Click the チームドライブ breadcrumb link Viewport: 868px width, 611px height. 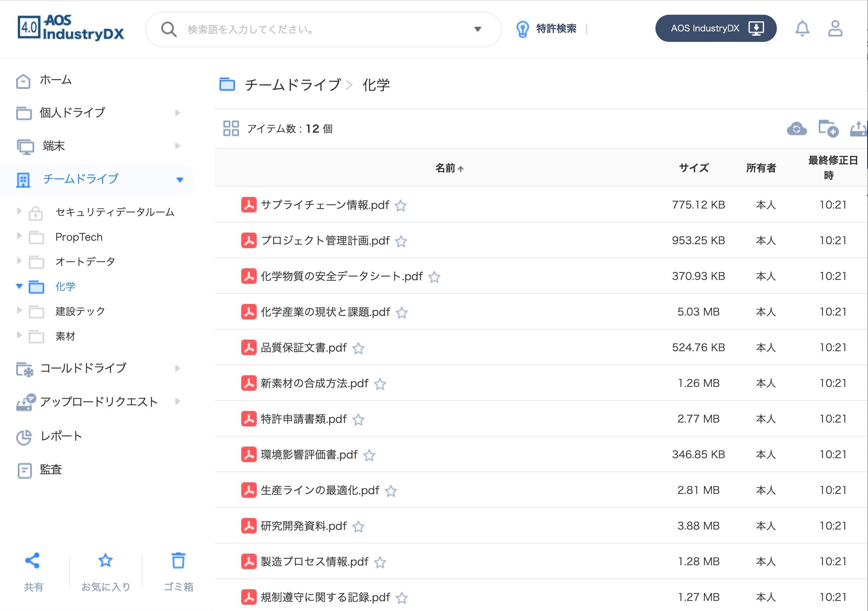pyautogui.click(x=292, y=85)
